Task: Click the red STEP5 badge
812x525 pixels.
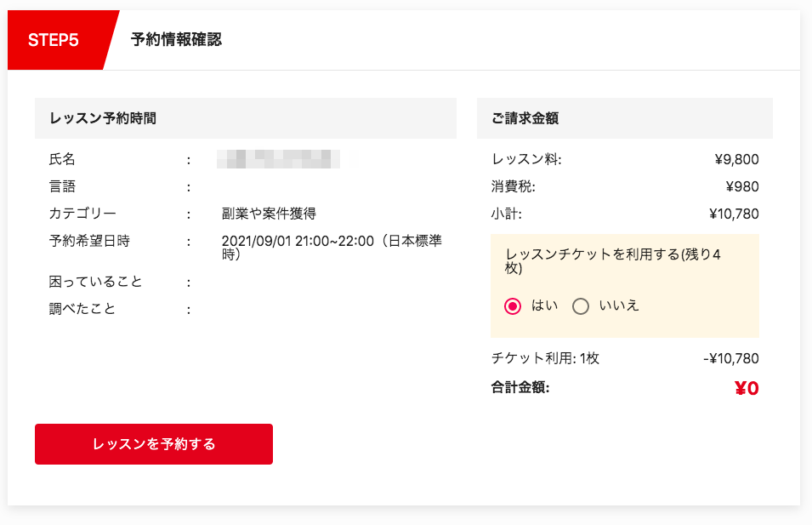Action: [54, 40]
